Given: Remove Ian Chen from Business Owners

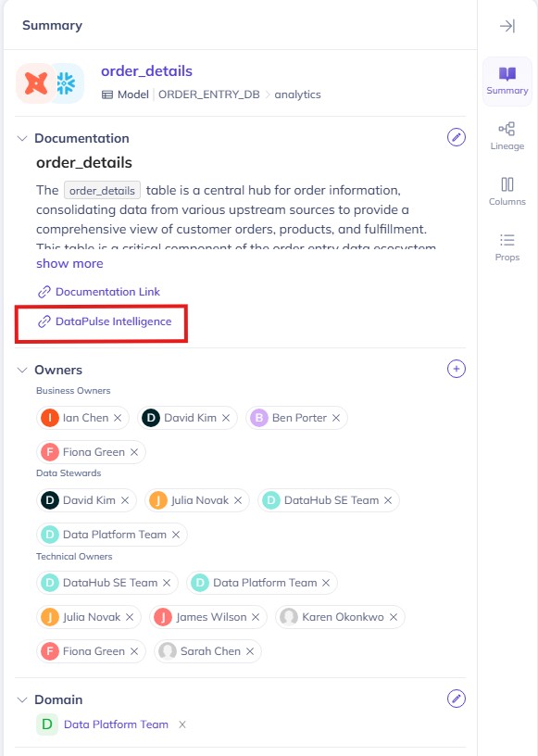Looking at the screenshot, I should pos(118,418).
